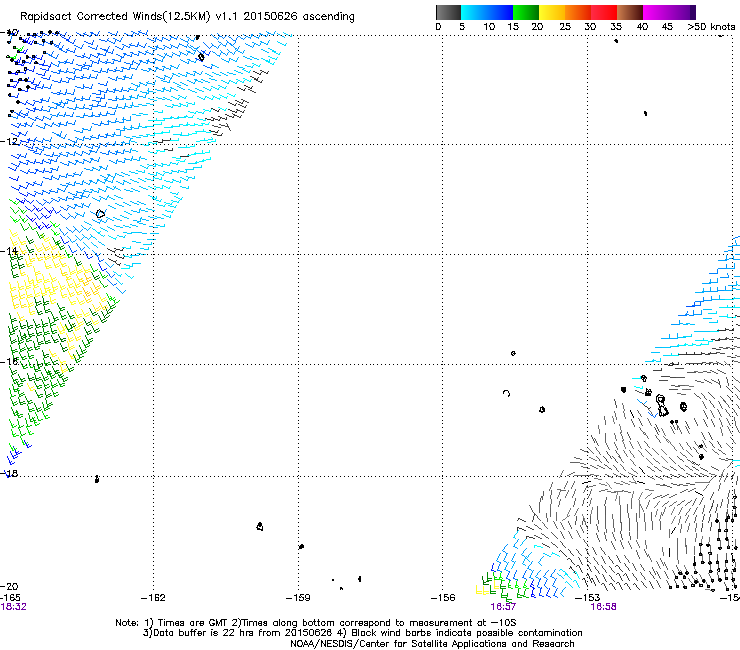Click the '-12' latitude axis label
Viewport: 740px width, 650px height.
[x=9, y=141]
